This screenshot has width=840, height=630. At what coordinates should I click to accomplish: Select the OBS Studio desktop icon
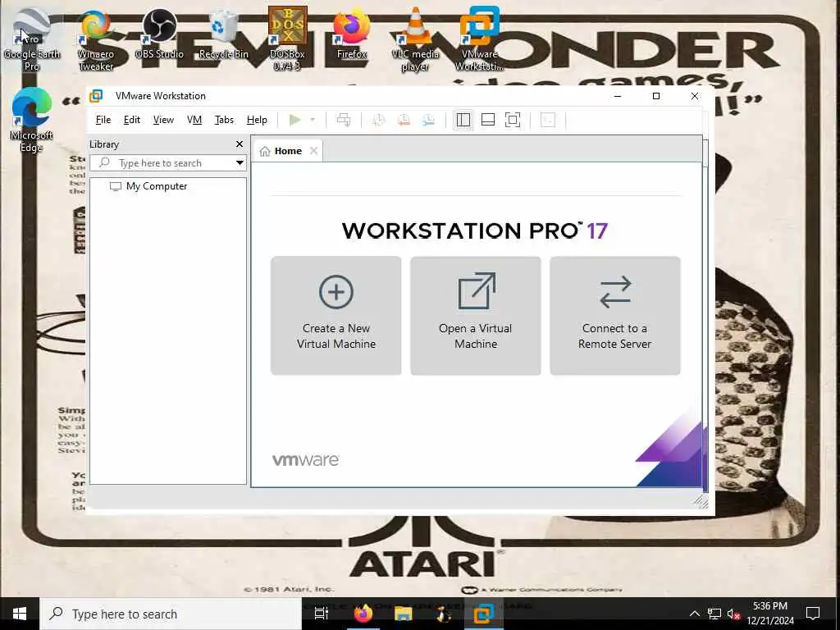(159, 34)
